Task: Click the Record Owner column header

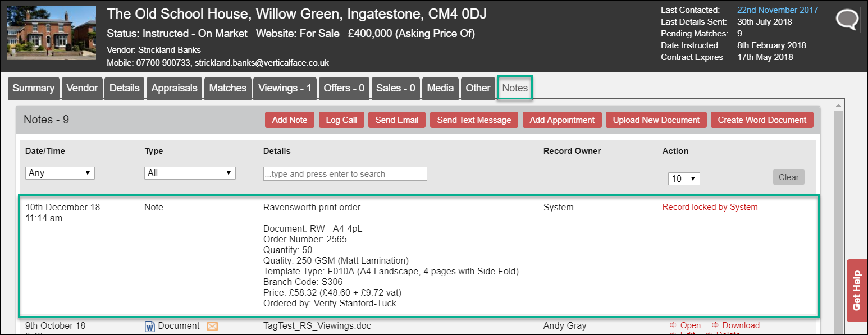Action: click(x=572, y=151)
